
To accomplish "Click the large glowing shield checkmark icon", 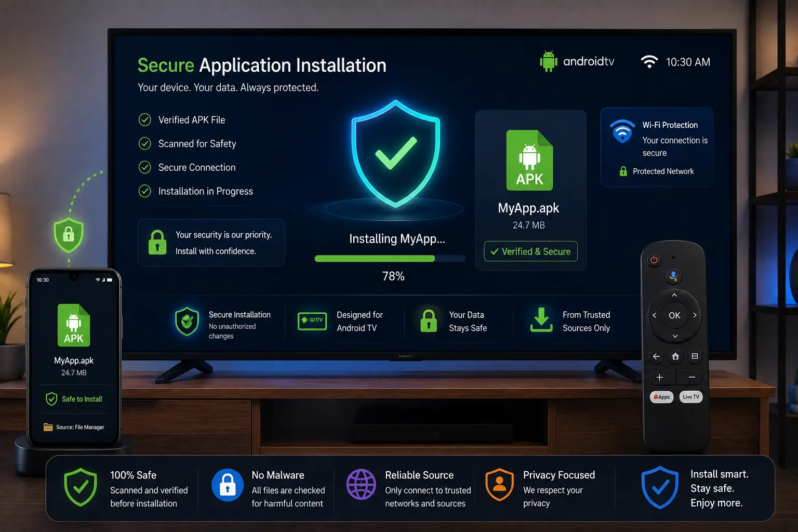I will (x=396, y=153).
